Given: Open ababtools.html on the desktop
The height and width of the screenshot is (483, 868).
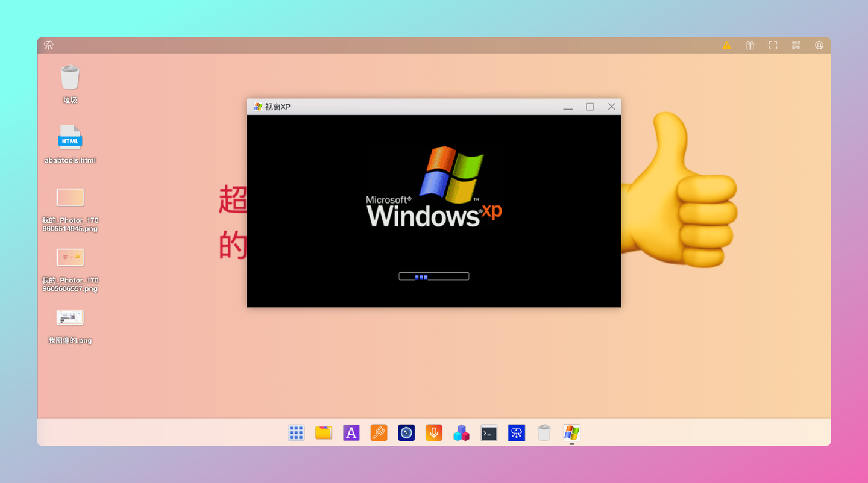Looking at the screenshot, I should [70, 137].
